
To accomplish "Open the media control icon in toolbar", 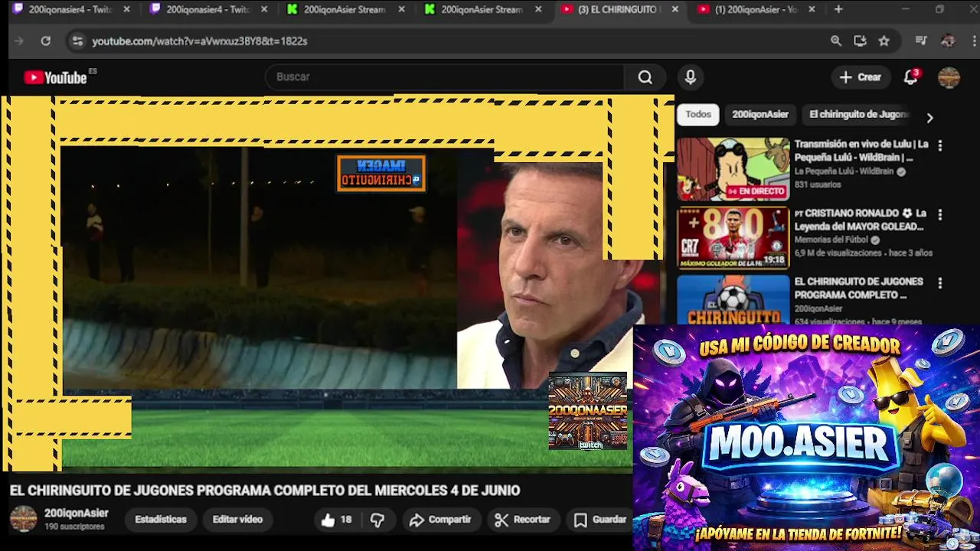I will click(x=921, y=41).
